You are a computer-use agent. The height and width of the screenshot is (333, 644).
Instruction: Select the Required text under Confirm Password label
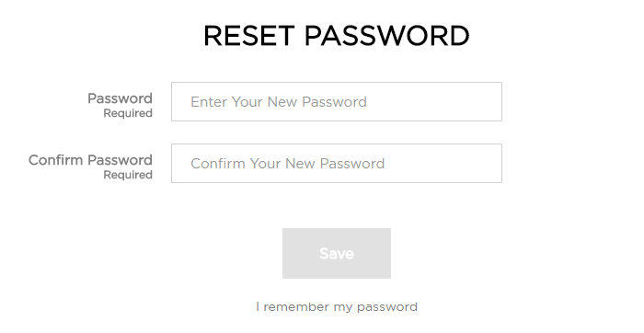pos(128,175)
